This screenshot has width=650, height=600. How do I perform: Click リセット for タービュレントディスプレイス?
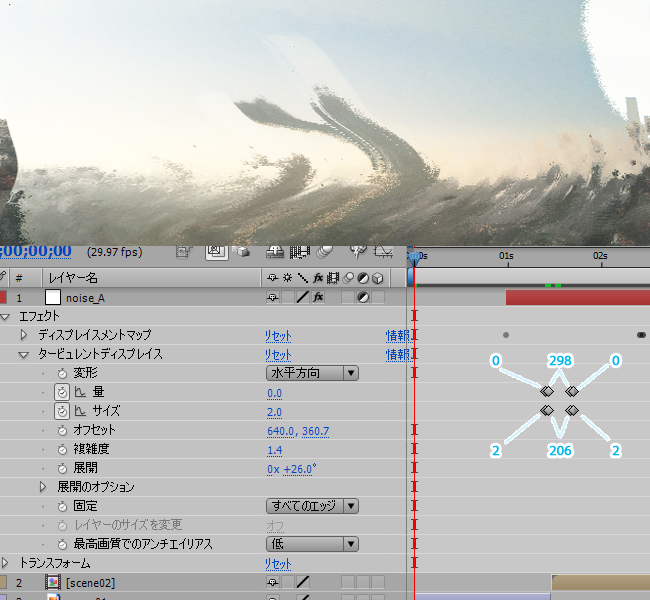278,355
